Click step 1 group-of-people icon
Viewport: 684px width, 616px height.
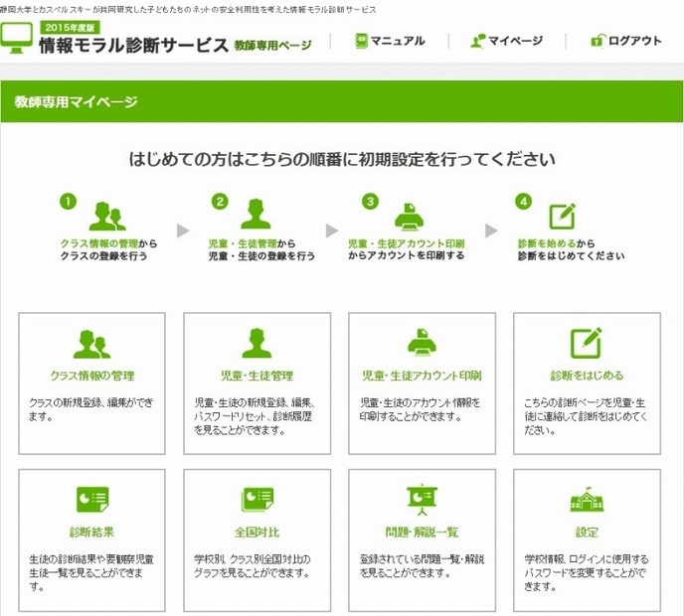point(107,217)
